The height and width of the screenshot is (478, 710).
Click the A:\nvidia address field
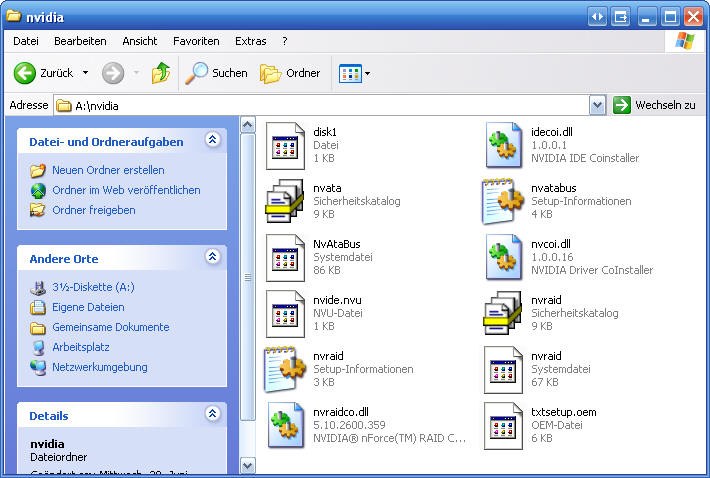point(321,105)
